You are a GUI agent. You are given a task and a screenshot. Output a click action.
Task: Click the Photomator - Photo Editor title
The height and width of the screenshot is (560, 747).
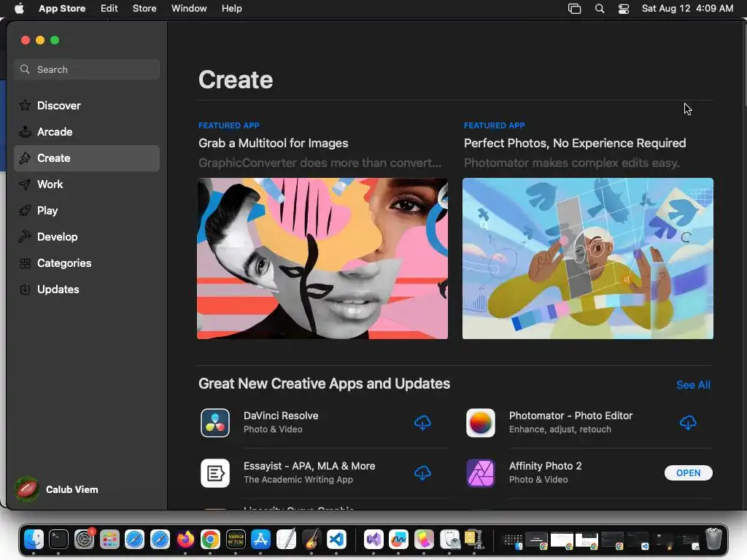570,416
